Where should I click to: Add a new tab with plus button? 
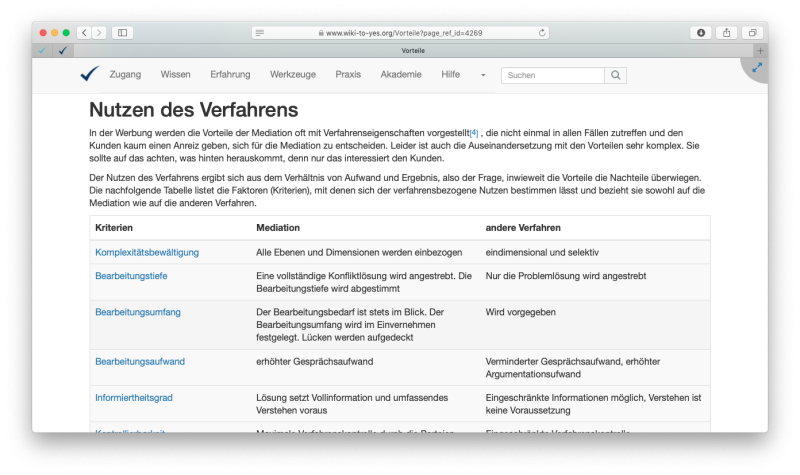(x=760, y=50)
